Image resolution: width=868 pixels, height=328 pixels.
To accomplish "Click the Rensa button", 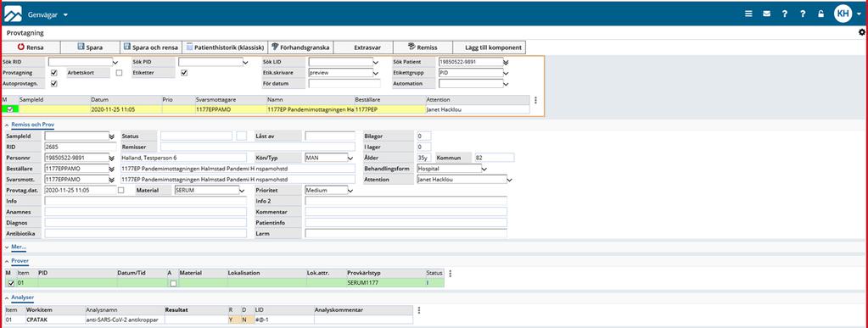I will [31, 47].
